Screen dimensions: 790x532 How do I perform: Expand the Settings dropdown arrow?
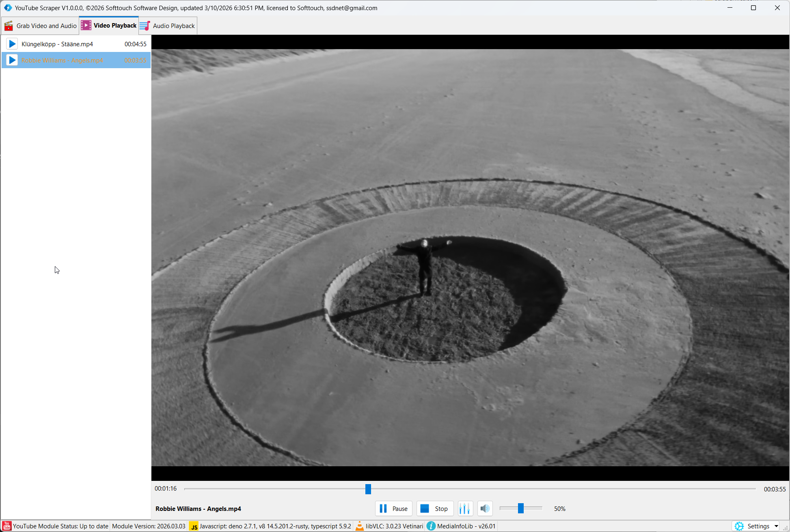pyautogui.click(x=776, y=526)
